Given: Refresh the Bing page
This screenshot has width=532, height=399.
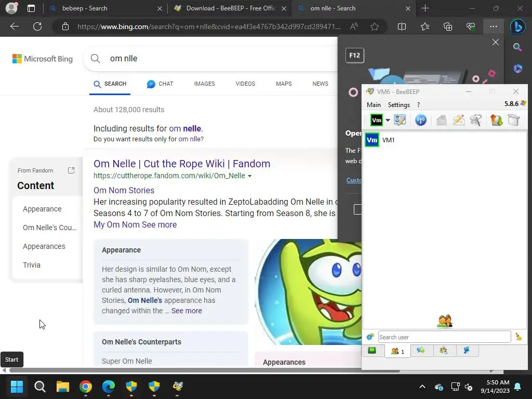Looking at the screenshot, I should point(37,26).
